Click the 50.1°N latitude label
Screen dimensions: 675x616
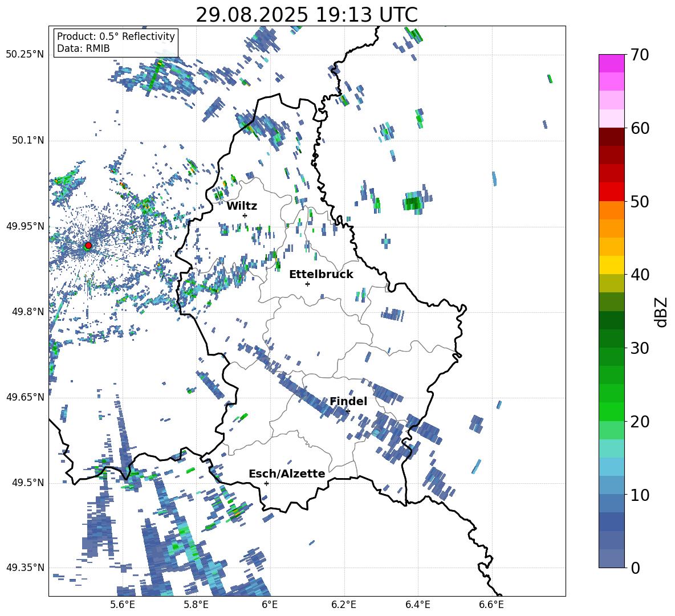27,141
